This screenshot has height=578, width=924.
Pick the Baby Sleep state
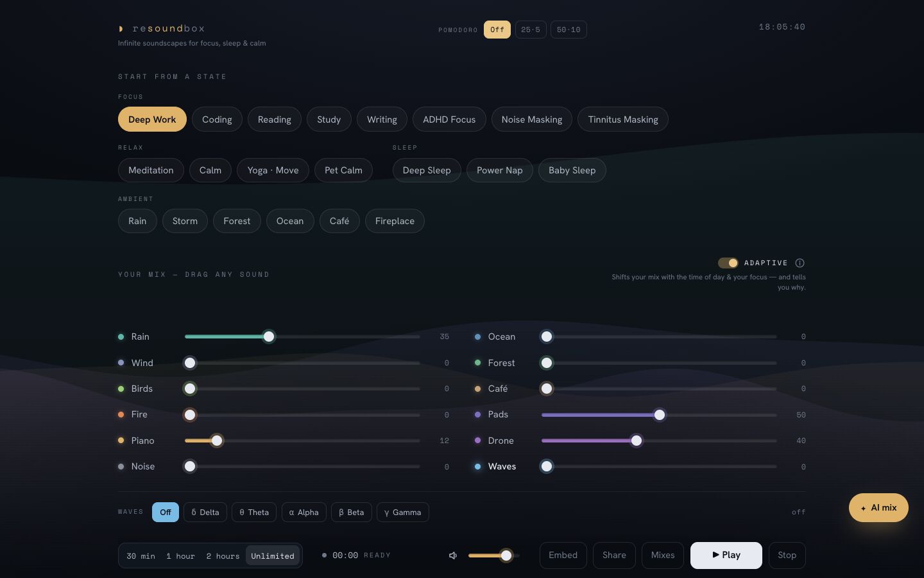coord(572,170)
